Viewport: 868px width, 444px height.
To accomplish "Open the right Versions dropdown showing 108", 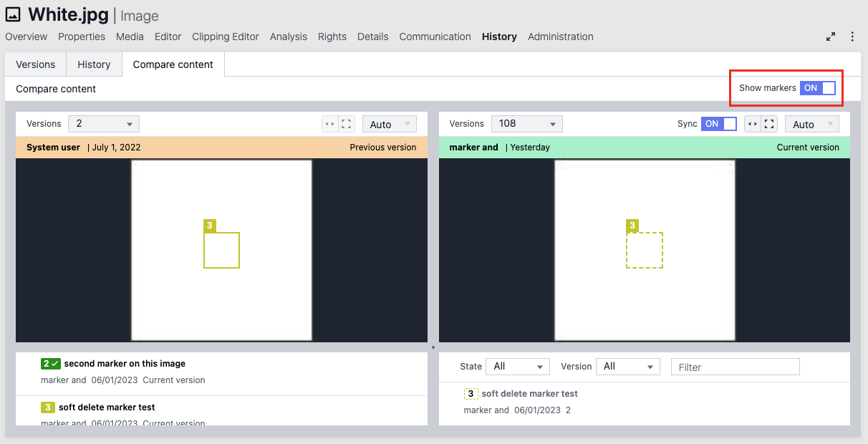I will (x=526, y=124).
